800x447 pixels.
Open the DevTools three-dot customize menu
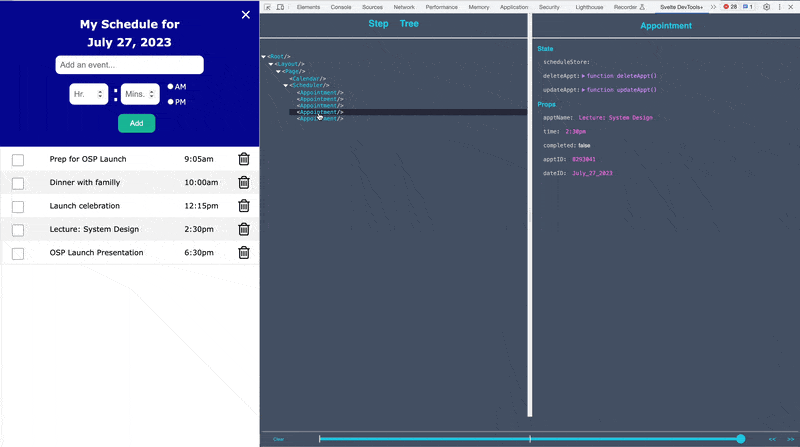tap(780, 7)
